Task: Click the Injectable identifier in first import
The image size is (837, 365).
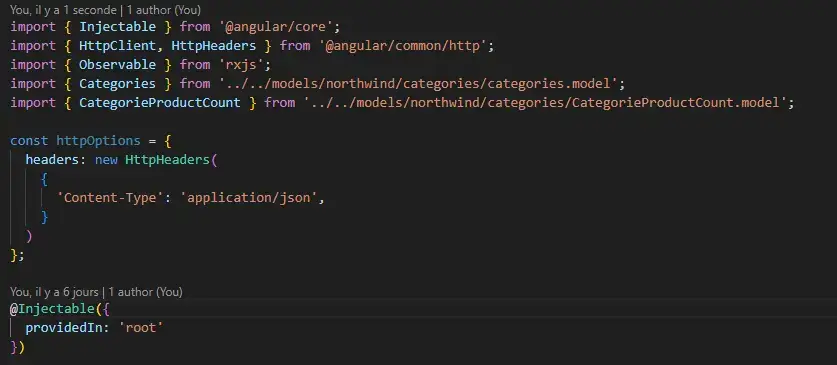Action: click(x=117, y=27)
